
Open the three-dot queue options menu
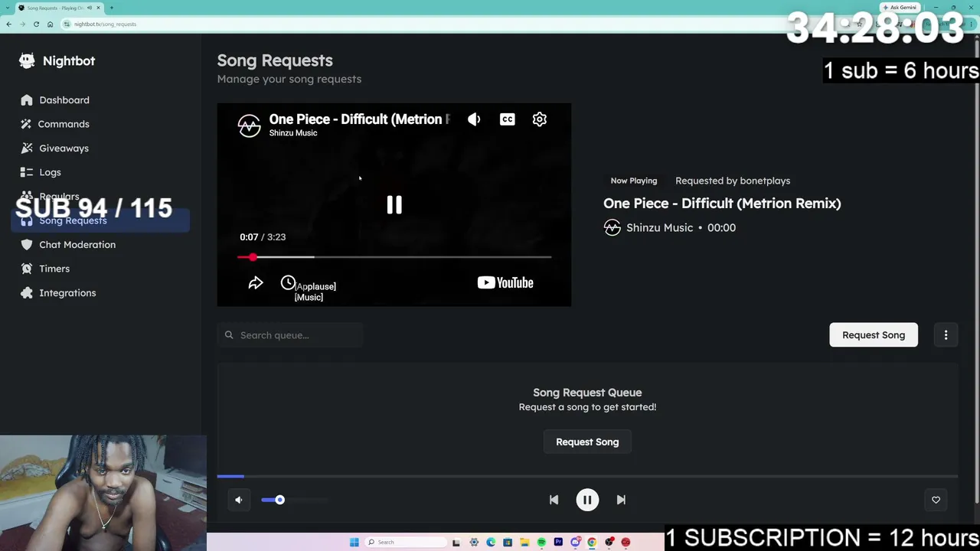pos(946,335)
